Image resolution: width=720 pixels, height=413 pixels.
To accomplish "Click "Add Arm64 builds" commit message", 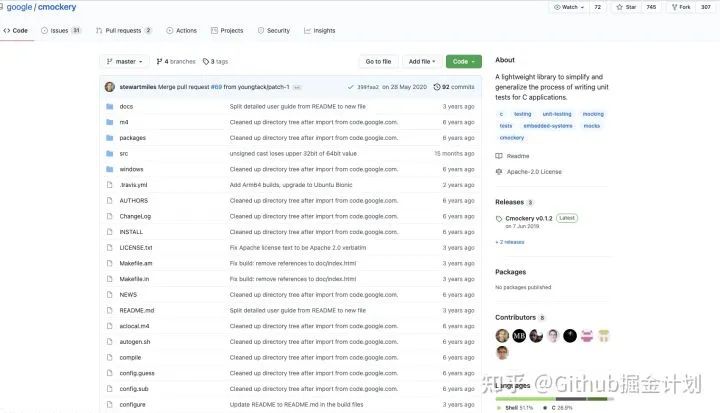I will pos(291,185).
